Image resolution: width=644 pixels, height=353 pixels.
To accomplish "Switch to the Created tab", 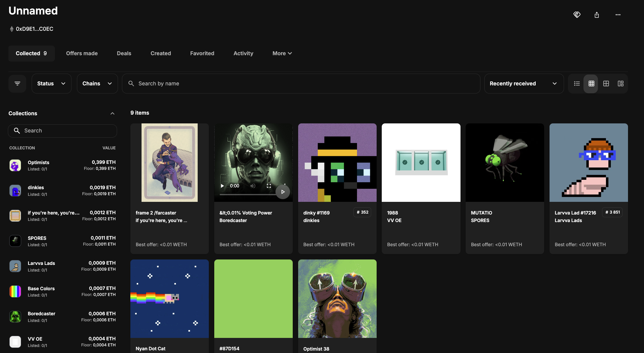I will tap(161, 53).
